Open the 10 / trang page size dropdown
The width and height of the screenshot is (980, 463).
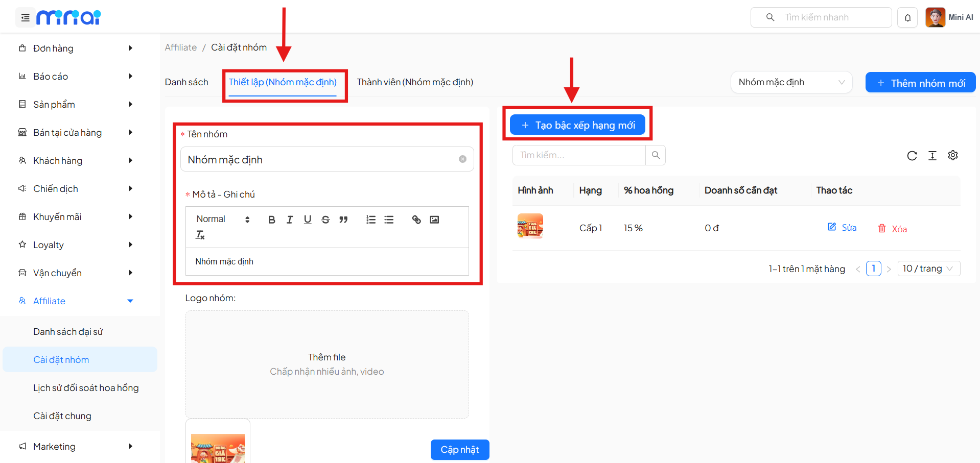[x=928, y=269]
